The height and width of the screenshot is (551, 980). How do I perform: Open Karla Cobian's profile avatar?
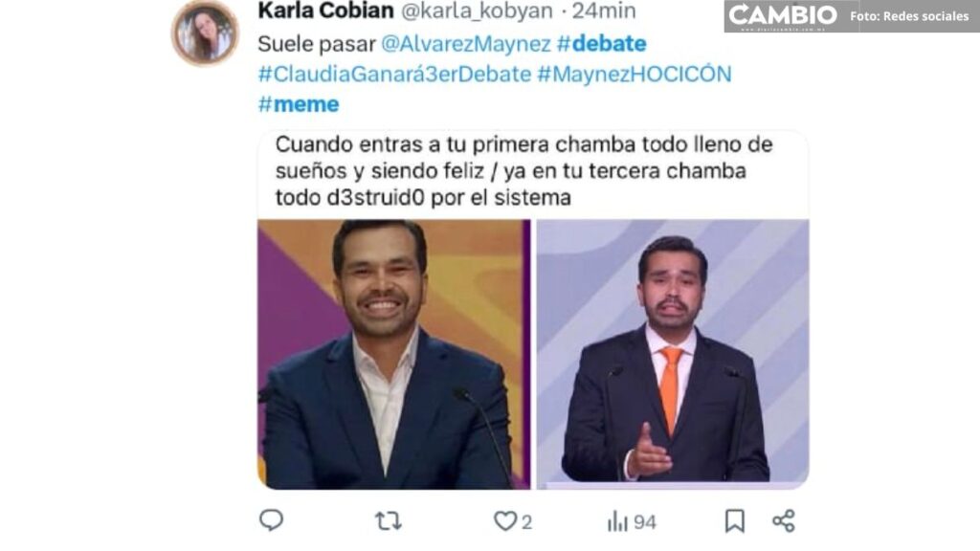point(205,33)
